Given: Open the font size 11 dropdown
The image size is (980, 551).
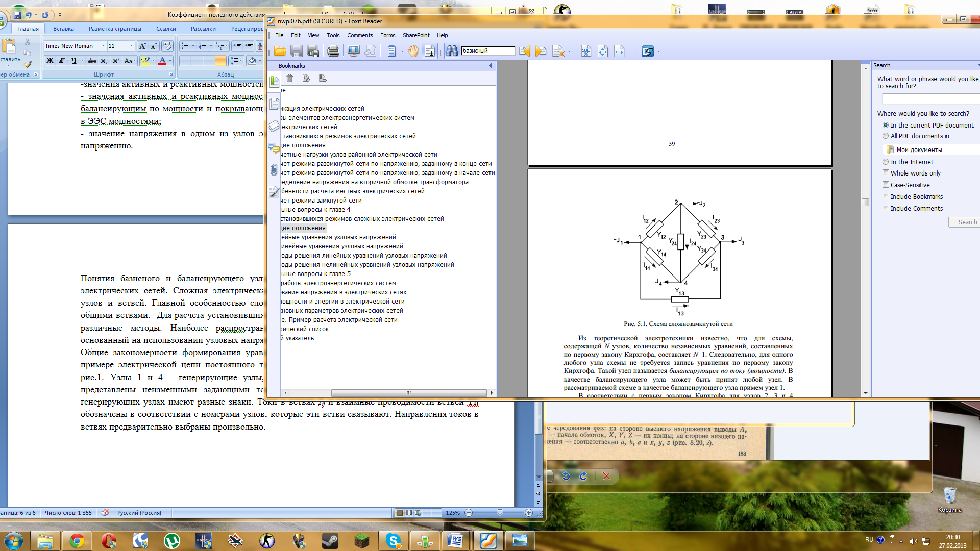Looking at the screenshot, I should point(131,46).
